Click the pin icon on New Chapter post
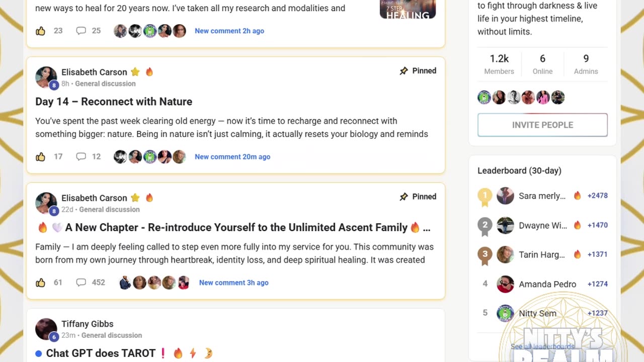Viewport: 644px width, 362px height. pyautogui.click(x=404, y=197)
